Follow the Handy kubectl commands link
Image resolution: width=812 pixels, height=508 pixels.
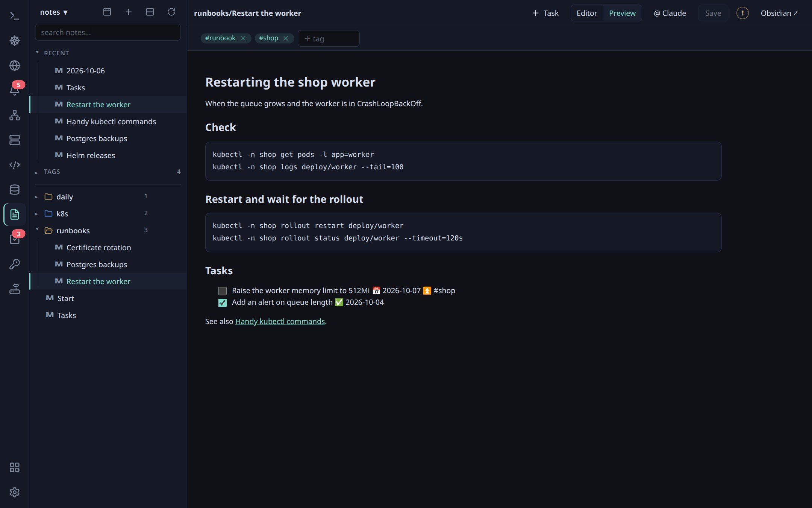[x=280, y=321]
